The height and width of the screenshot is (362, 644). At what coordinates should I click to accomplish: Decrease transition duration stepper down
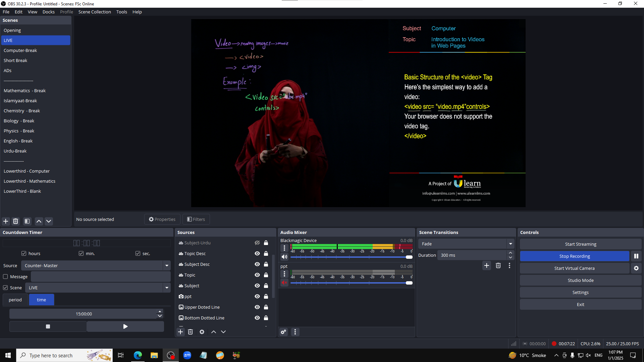(x=511, y=258)
